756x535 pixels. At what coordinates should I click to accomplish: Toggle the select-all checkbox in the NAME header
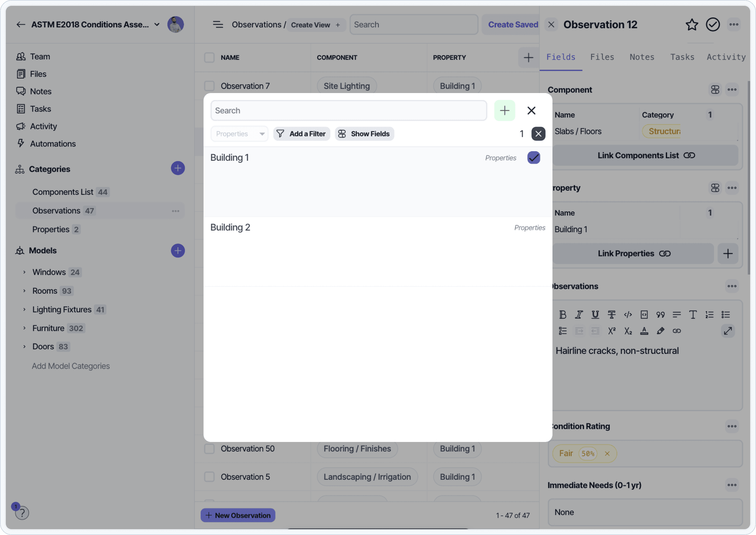[209, 57]
